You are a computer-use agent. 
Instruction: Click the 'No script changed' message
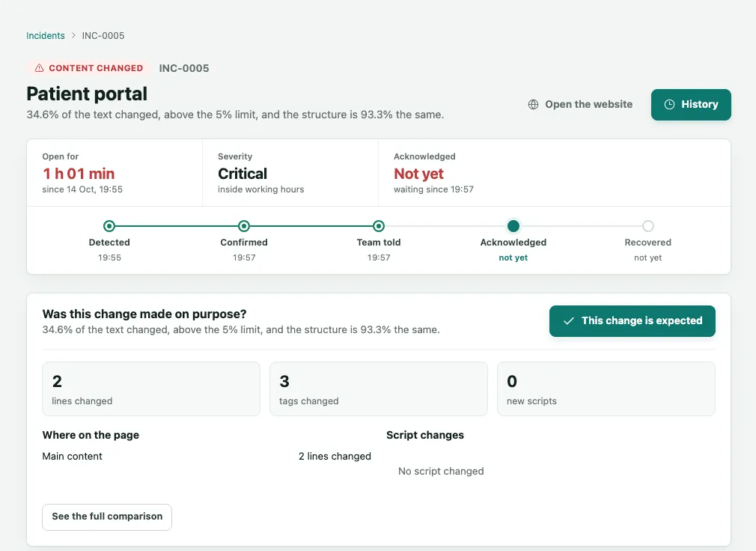coord(441,472)
